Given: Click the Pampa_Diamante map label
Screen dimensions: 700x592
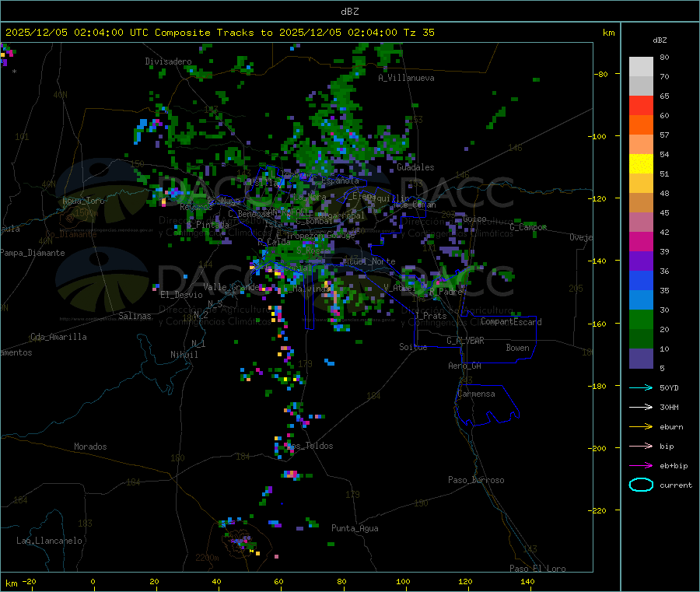Looking at the screenshot, I should point(32,253).
